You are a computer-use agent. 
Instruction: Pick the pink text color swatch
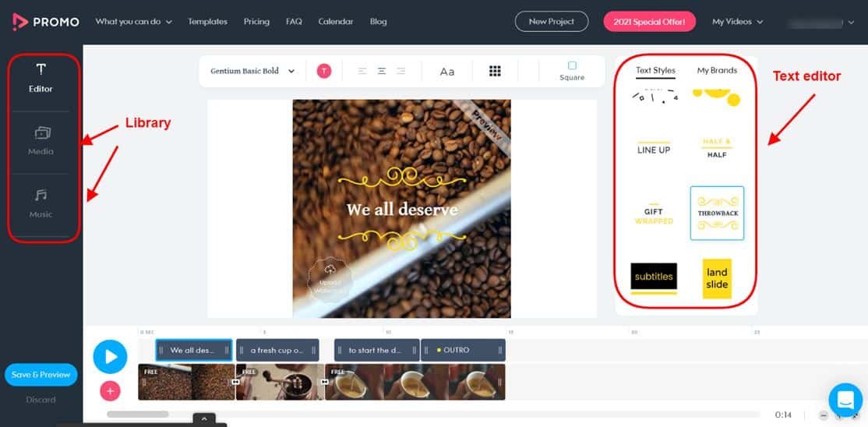pyautogui.click(x=324, y=71)
